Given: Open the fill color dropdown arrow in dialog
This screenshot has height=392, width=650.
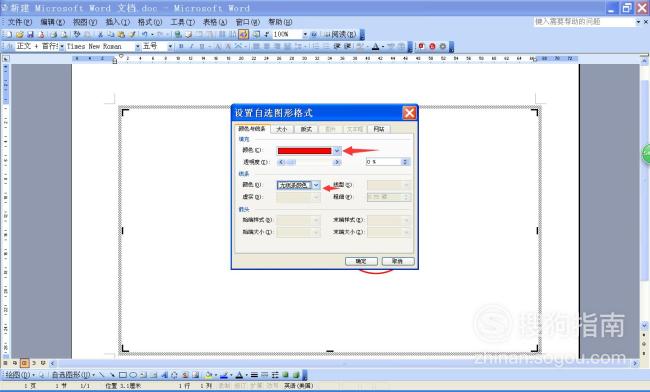Looking at the screenshot, I should (x=337, y=151).
